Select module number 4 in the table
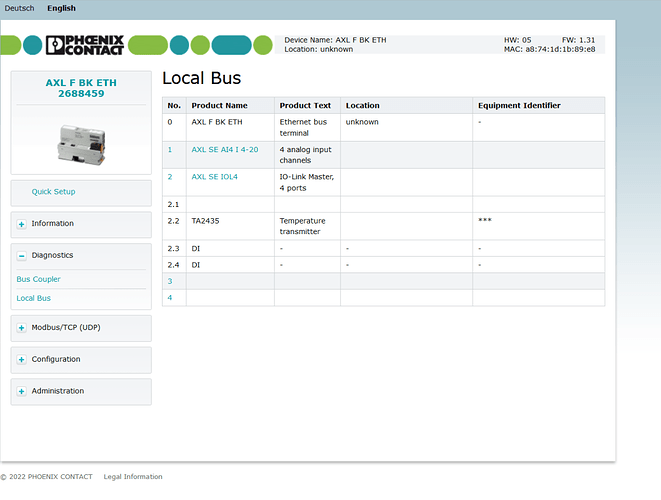The width and height of the screenshot is (661, 500). coord(170,298)
